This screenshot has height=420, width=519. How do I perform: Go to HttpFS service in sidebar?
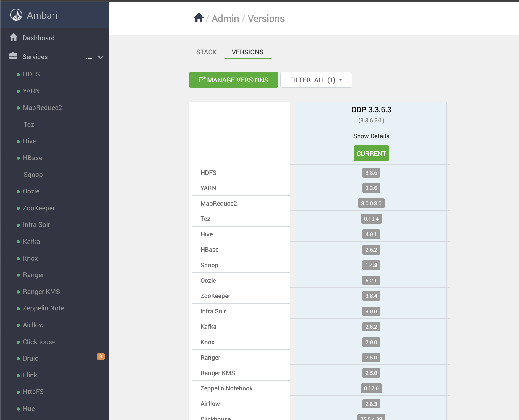click(x=33, y=392)
